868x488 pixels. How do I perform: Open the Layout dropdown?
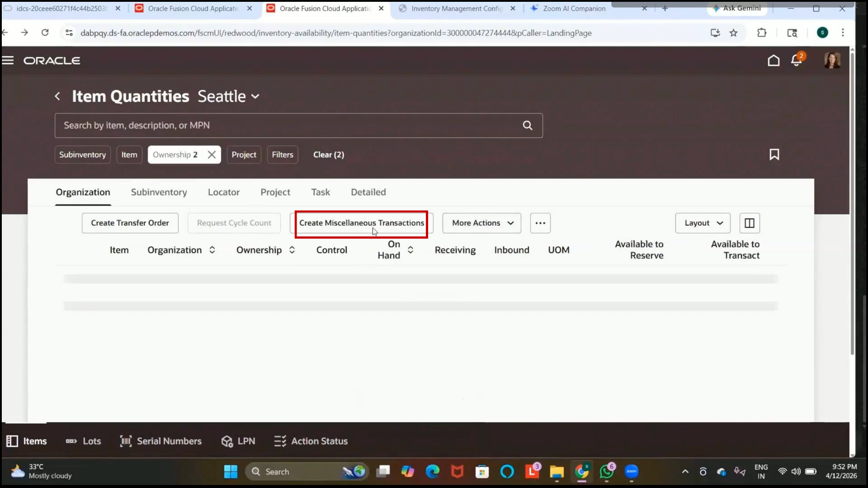pos(703,223)
